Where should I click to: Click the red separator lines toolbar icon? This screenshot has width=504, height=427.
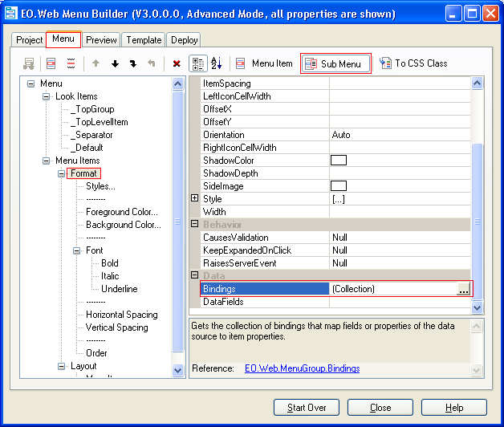(x=71, y=63)
